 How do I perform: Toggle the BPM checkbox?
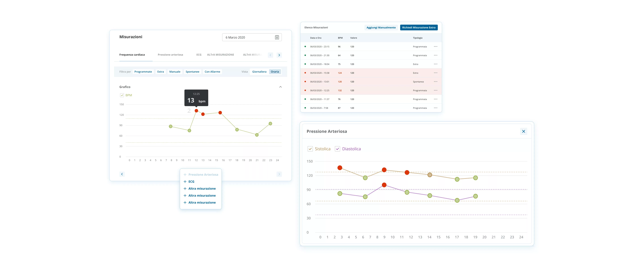point(122,95)
